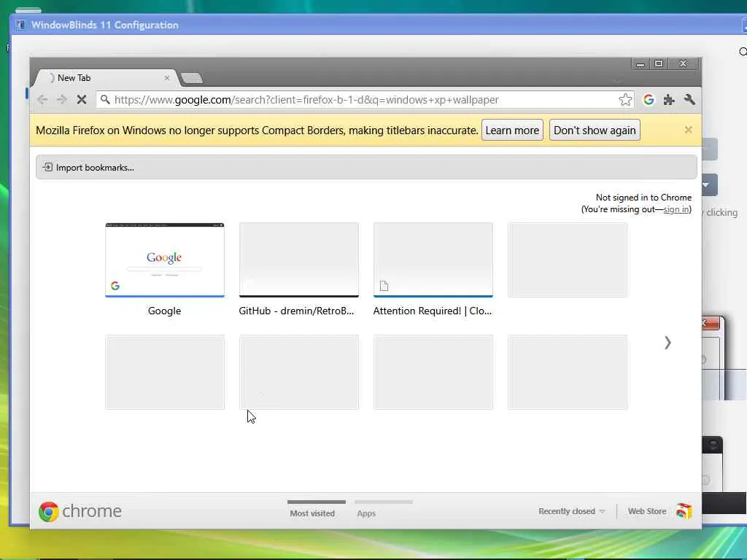Open a new tab with the tab button
Screen dimensions: 747x560
192,78
